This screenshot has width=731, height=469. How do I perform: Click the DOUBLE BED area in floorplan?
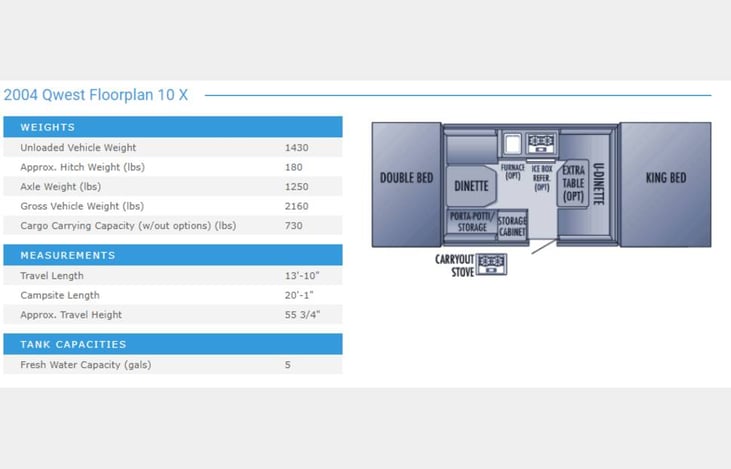pyautogui.click(x=407, y=185)
